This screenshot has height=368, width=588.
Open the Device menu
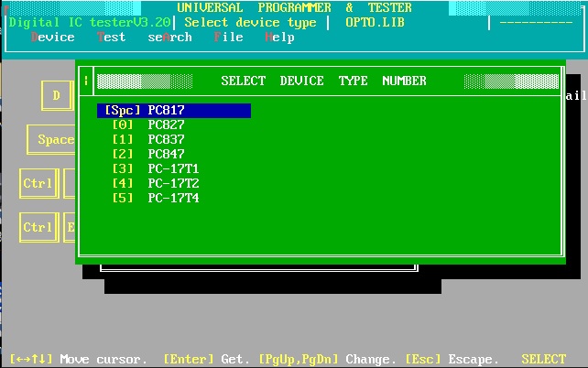[x=53, y=38]
